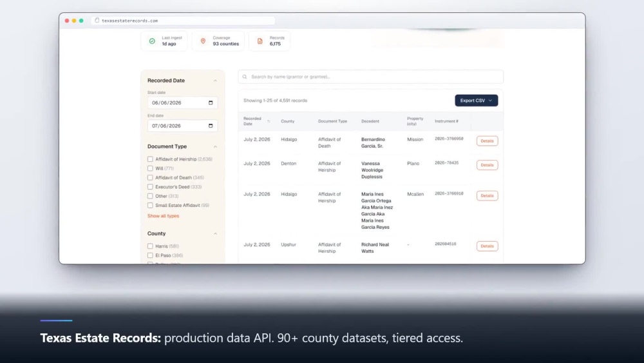
Task: Check the Will document type filter
Action: (150, 168)
